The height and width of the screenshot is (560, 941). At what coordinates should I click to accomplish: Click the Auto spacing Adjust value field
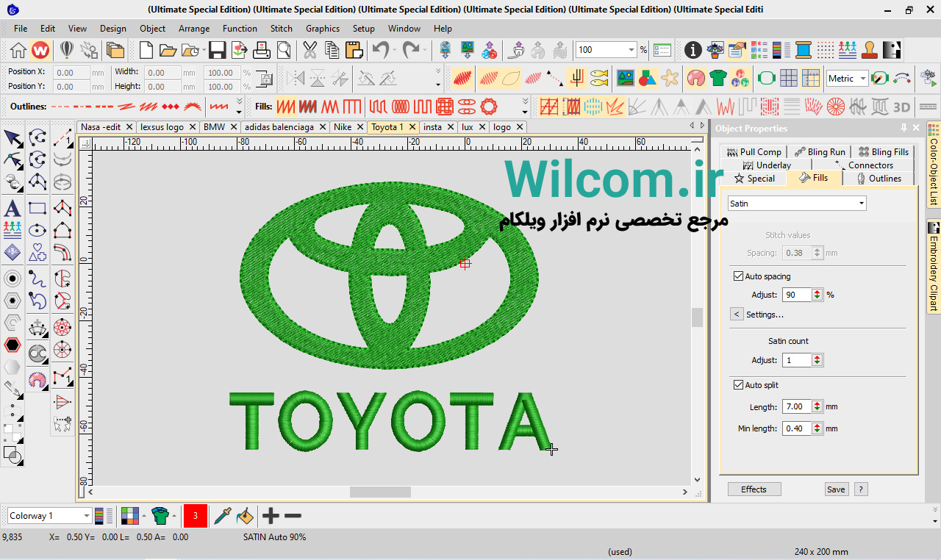point(797,295)
